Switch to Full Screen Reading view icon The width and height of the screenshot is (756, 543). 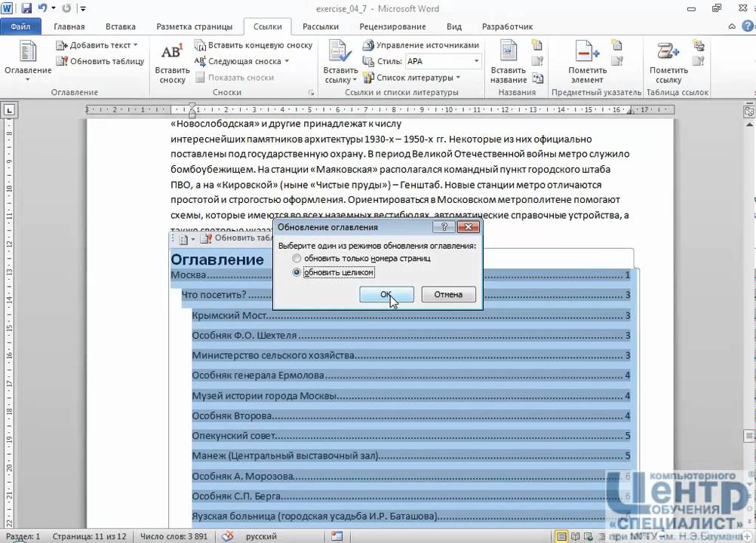[x=575, y=536]
